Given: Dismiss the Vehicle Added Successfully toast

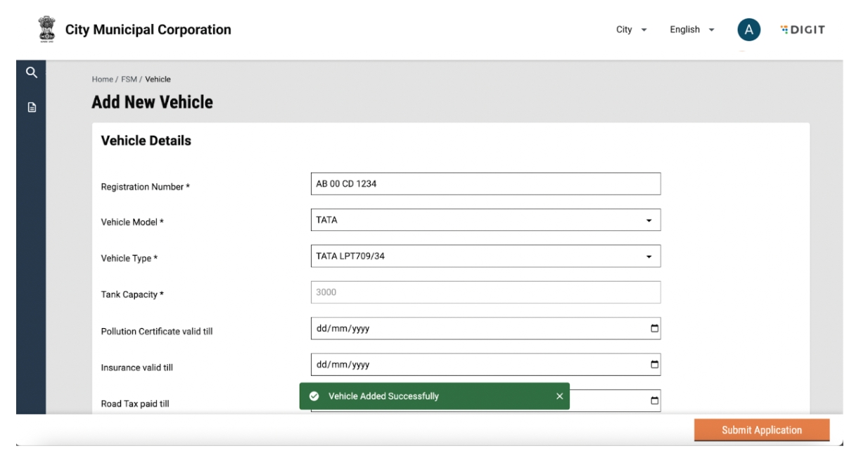Looking at the screenshot, I should pos(559,396).
